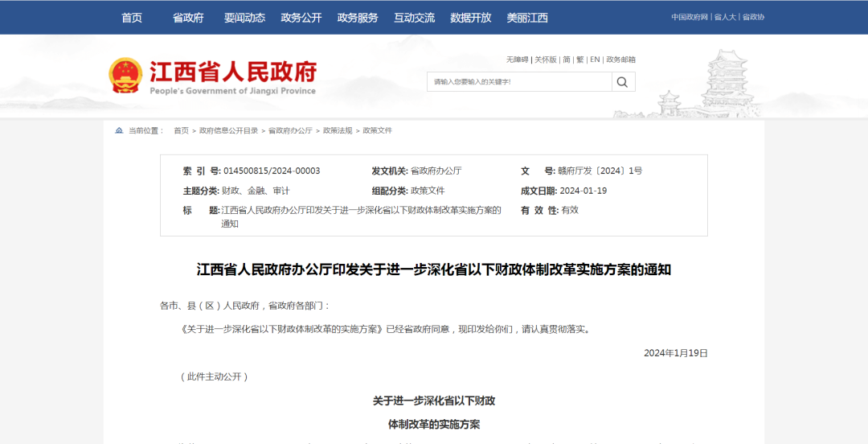The image size is (868, 444).
Task: Click document number 赣府厅发〔2024〕1号
Action: pyautogui.click(x=601, y=171)
